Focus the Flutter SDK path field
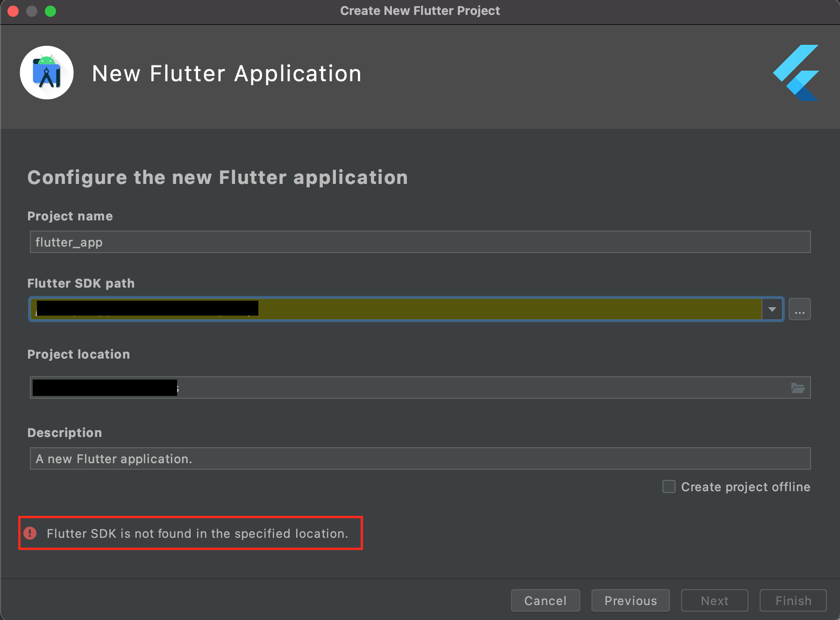 tap(396, 309)
